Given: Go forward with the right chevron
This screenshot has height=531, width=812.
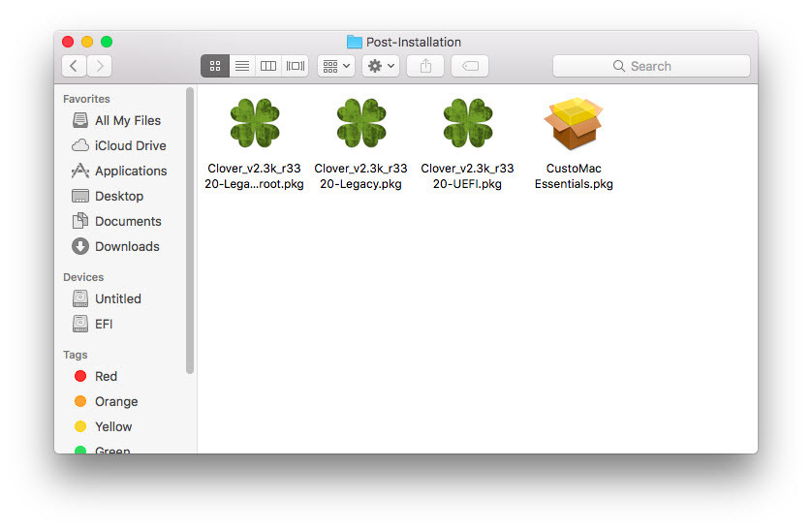Looking at the screenshot, I should 100,66.
